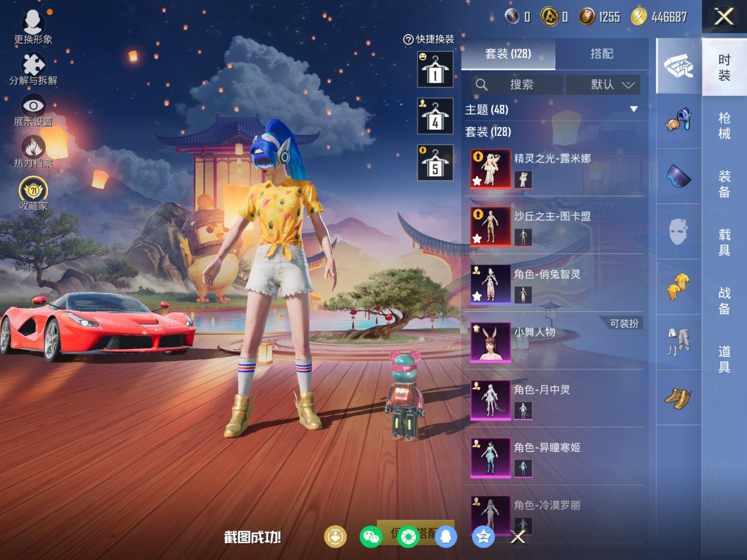
Task: Collapse the 套装 (128) list header
Action: (x=488, y=132)
